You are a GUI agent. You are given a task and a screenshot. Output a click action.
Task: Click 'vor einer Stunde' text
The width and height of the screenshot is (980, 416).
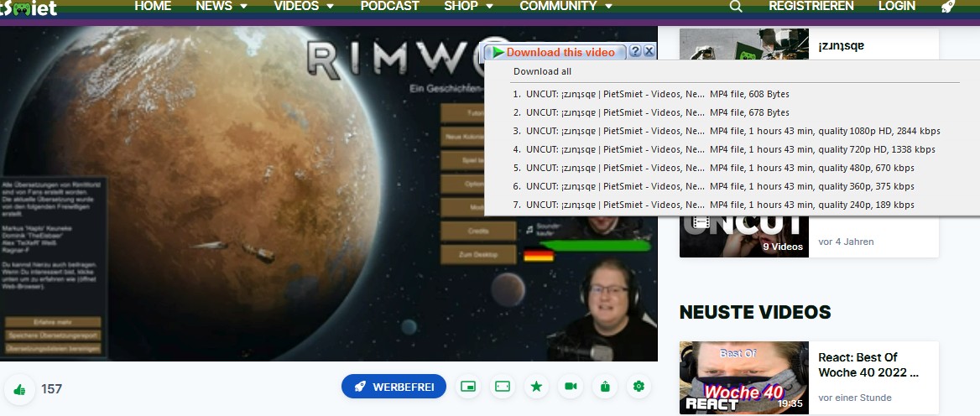[855, 398]
